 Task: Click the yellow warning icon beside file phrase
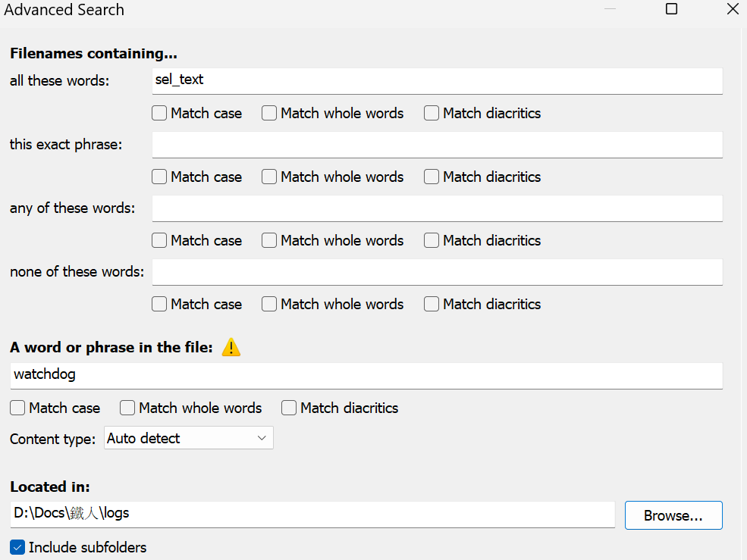coord(231,348)
